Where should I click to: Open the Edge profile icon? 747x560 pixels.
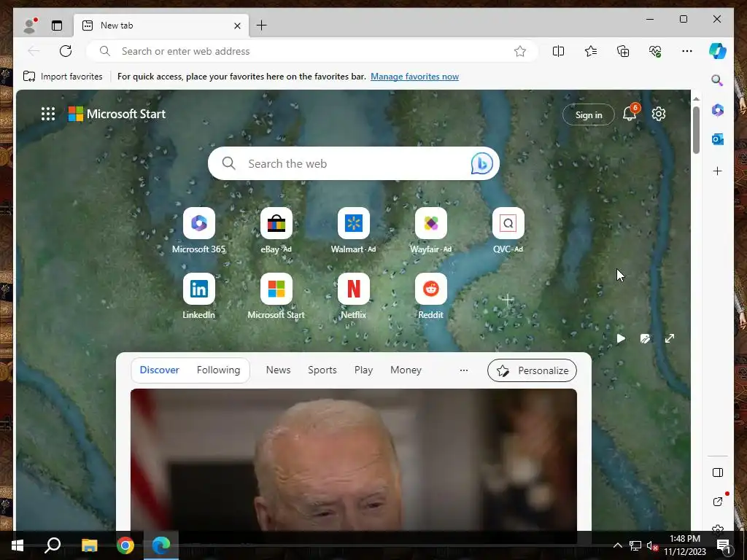29,26
